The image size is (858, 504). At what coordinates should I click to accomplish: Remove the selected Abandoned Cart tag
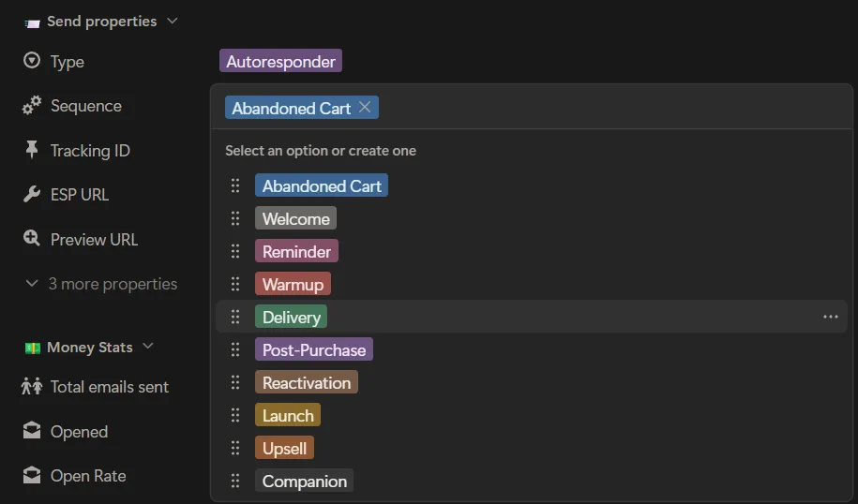tap(365, 108)
